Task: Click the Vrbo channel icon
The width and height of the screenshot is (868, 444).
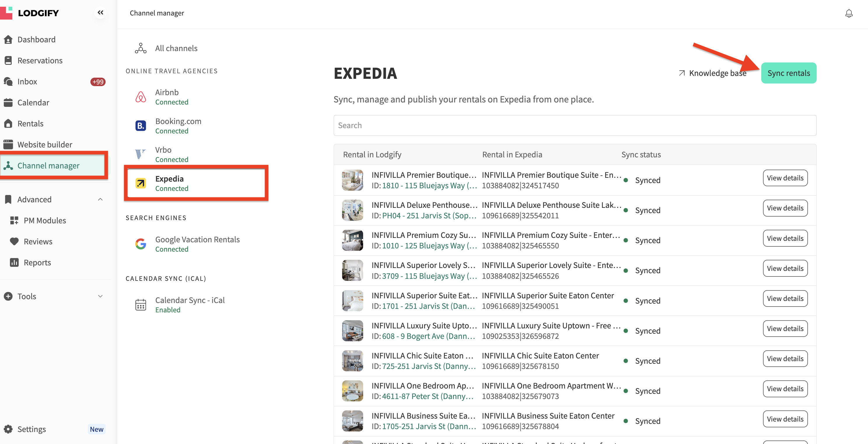Action: (x=141, y=154)
